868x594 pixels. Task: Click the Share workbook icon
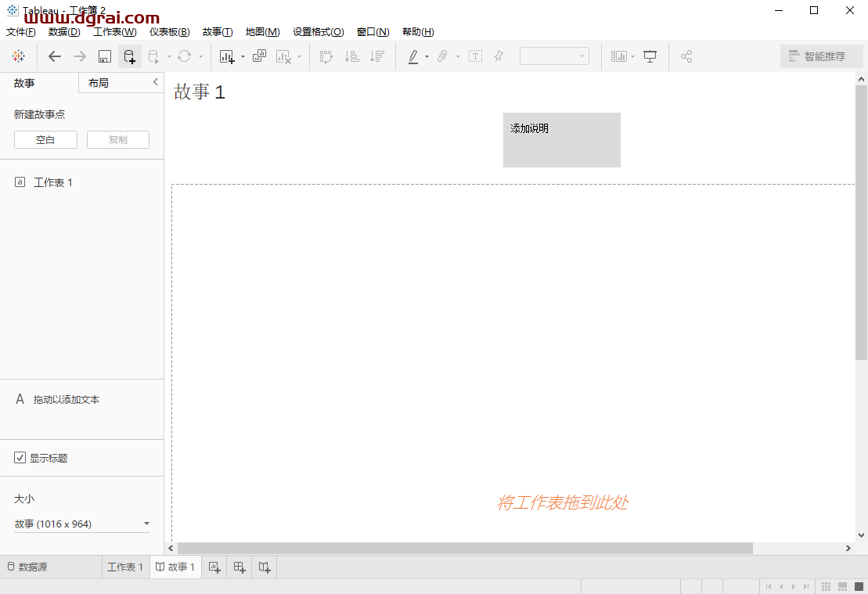[686, 56]
